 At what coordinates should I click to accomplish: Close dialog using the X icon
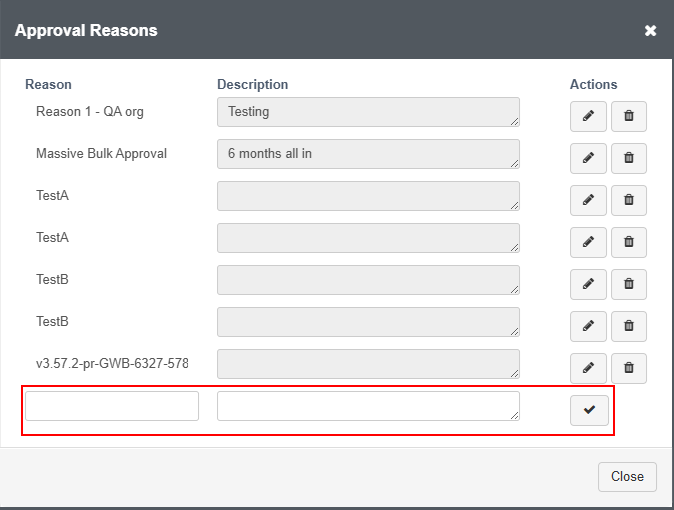pos(650,31)
